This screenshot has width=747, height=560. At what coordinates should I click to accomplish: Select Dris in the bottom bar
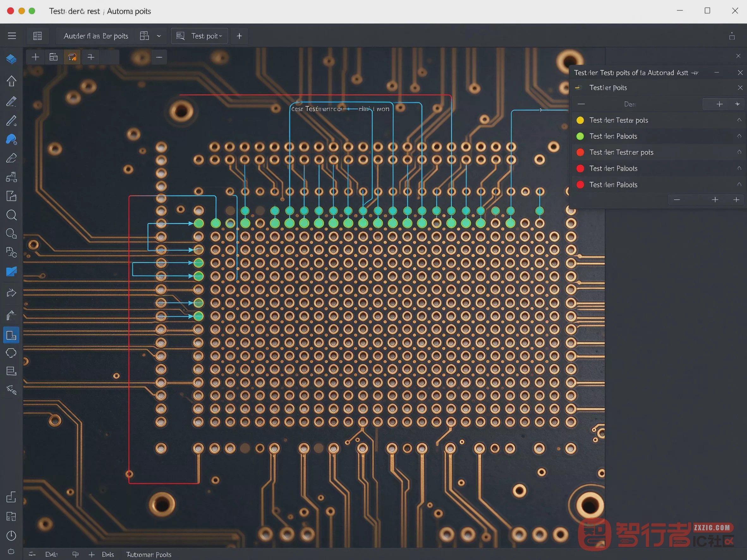pyautogui.click(x=108, y=555)
